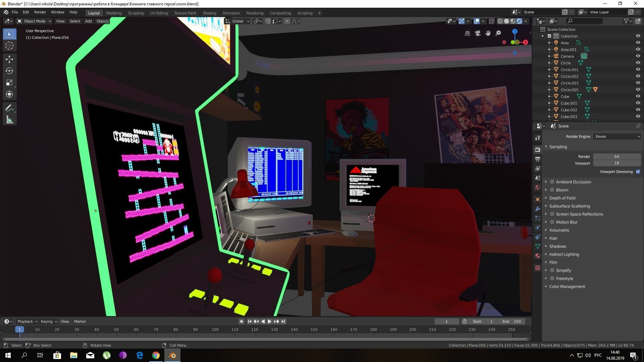Switch to rendered viewport shading
This screenshot has height=362, width=644.
click(519, 21)
